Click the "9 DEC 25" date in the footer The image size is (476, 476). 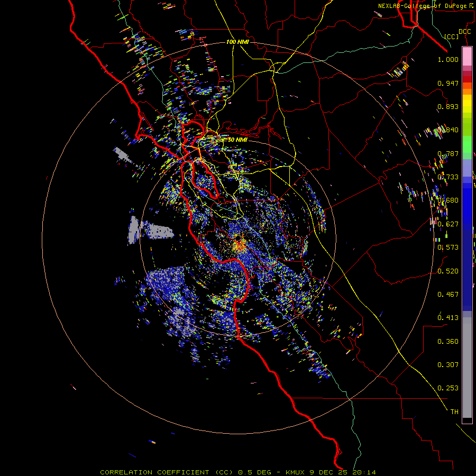[328, 472]
